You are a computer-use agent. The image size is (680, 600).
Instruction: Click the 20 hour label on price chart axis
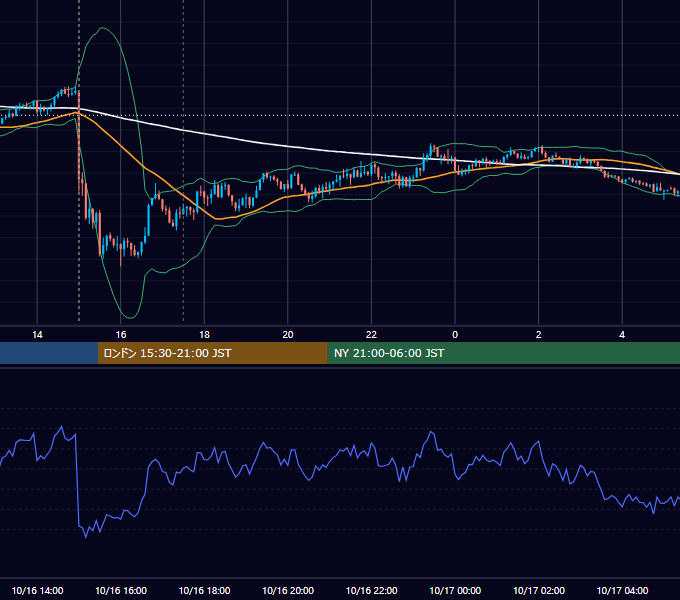coord(288,335)
